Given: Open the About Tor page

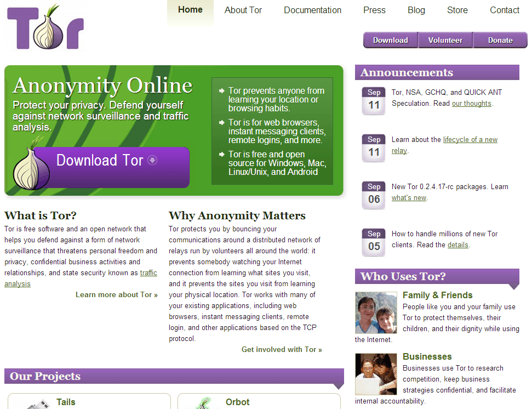Looking at the screenshot, I should click(243, 10).
